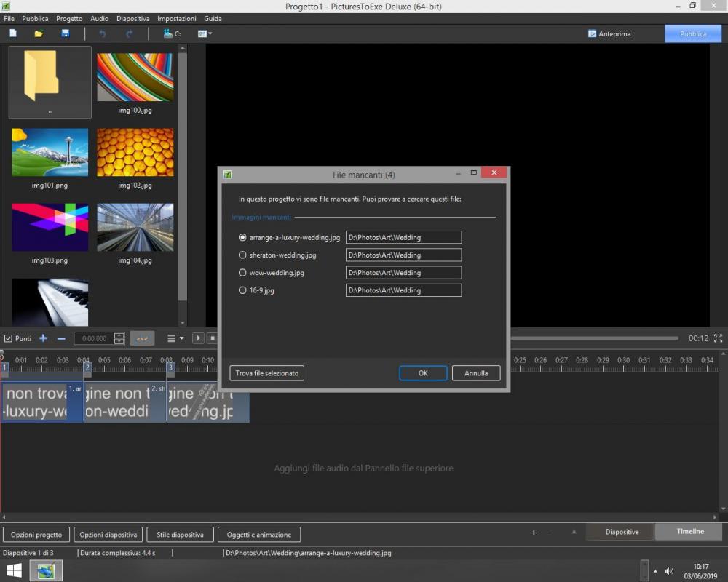
Task: Toggle the orange waveform button
Action: (142, 338)
